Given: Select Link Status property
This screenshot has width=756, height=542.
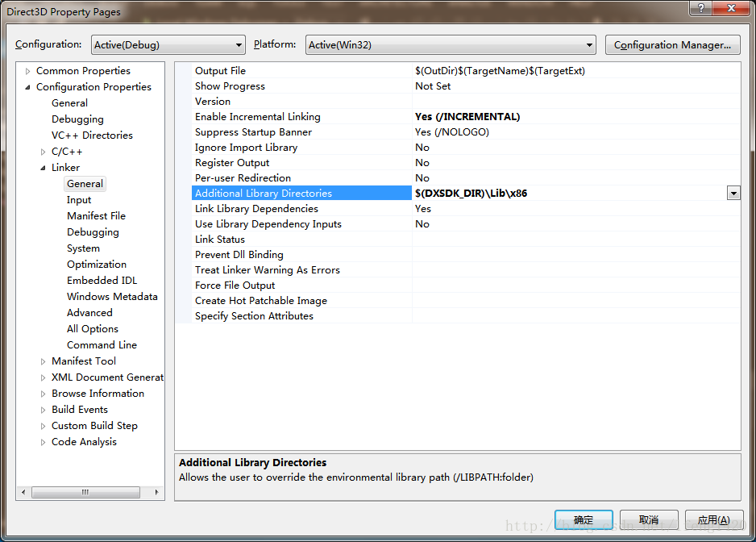Looking at the screenshot, I should click(301, 240).
